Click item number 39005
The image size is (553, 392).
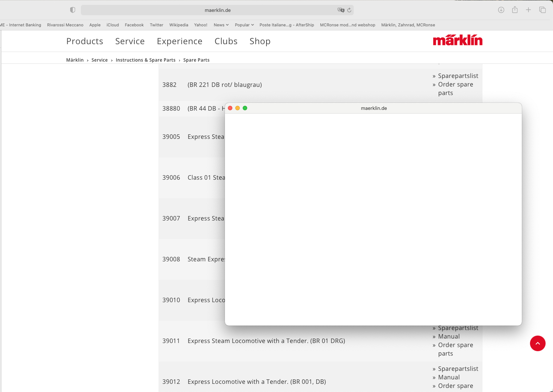coord(171,137)
